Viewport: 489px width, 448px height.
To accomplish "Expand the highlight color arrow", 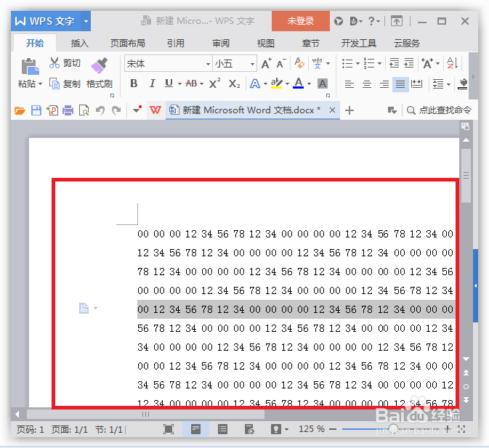I will point(287,84).
